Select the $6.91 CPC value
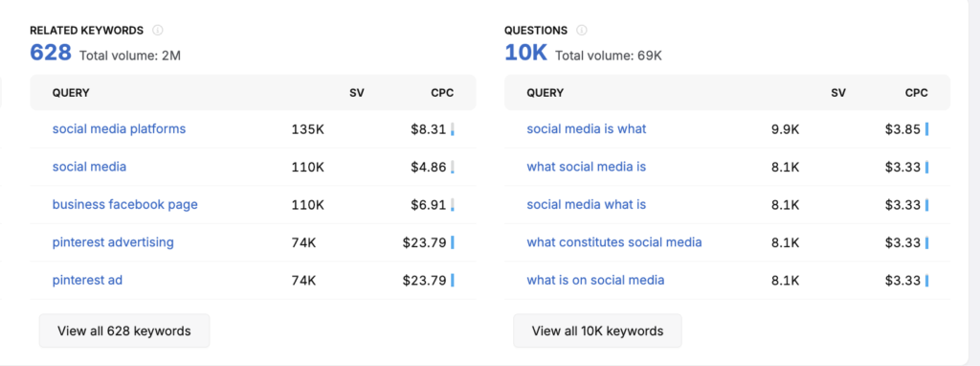The width and height of the screenshot is (980, 366). [x=428, y=205]
